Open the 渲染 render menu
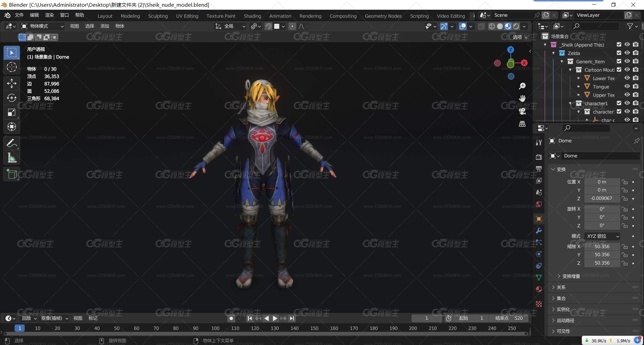Screen dimensions: 644x345 pos(49,15)
